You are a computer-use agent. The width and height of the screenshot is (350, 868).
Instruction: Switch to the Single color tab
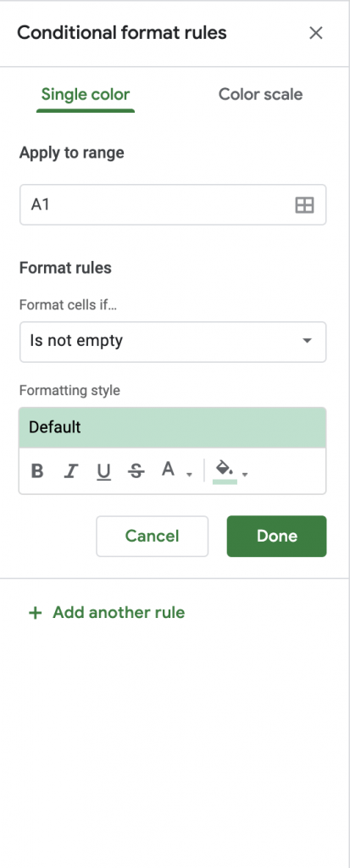[86, 94]
